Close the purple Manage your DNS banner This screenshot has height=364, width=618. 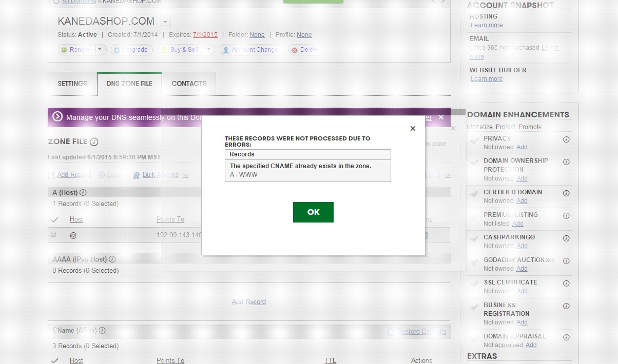coord(441,117)
